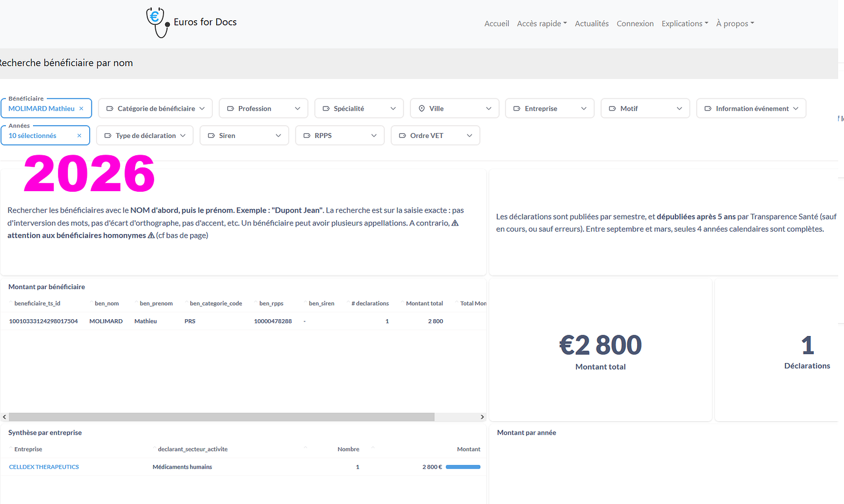
Task: Open the À propos menu
Action: coord(735,24)
